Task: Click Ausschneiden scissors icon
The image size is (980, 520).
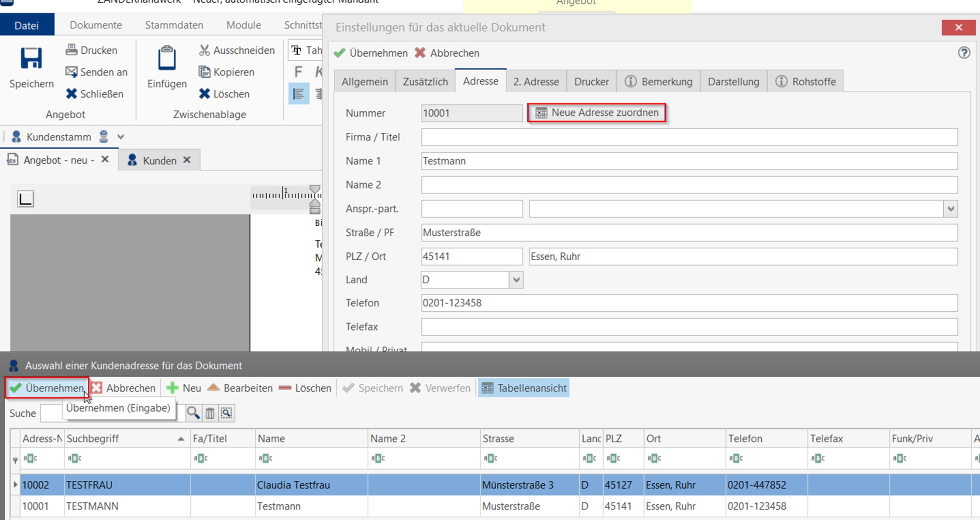Action: click(204, 50)
